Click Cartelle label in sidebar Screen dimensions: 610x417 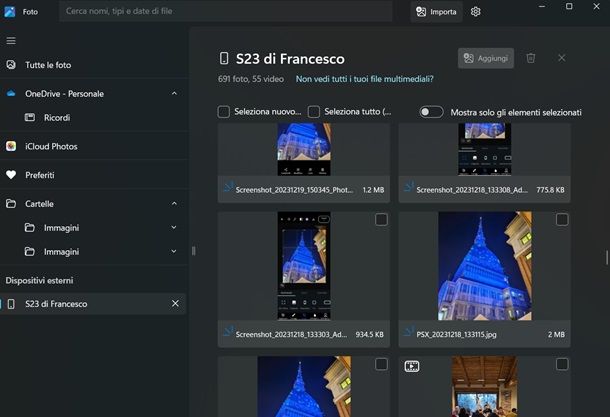[x=39, y=204]
